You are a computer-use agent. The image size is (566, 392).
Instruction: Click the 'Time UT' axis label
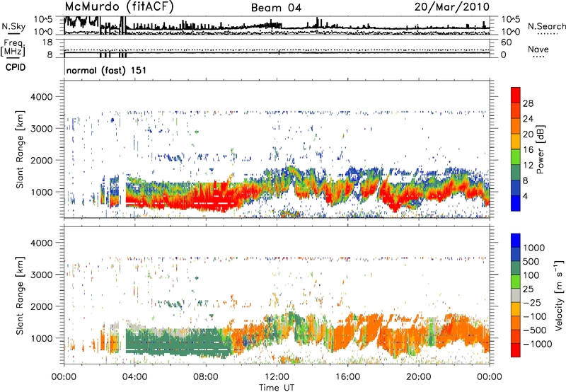277,388
